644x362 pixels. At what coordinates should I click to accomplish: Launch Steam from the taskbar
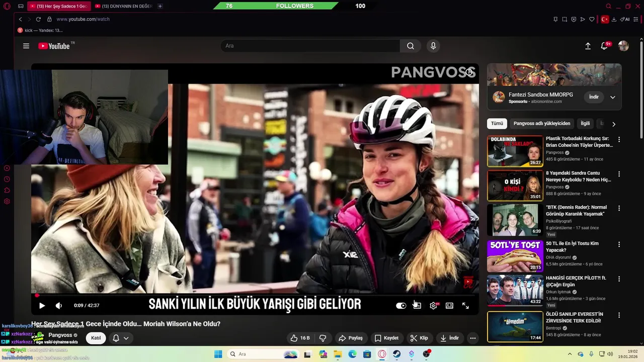[x=397, y=354]
